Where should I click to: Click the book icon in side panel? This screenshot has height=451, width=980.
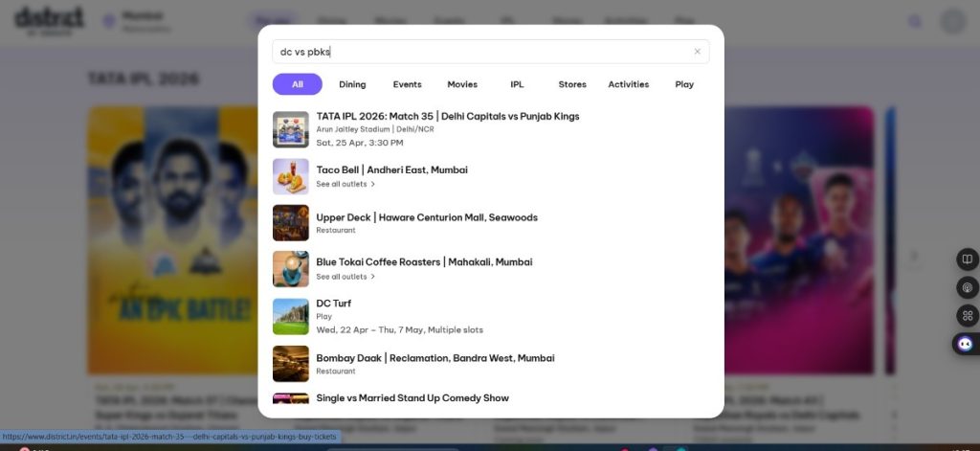pyautogui.click(x=968, y=259)
